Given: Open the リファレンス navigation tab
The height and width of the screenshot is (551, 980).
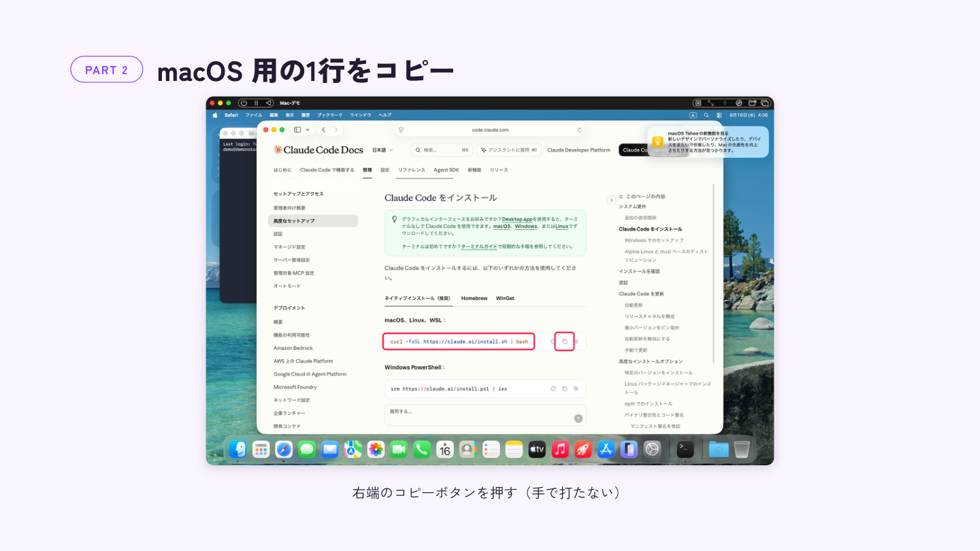Looking at the screenshot, I should pos(412,170).
